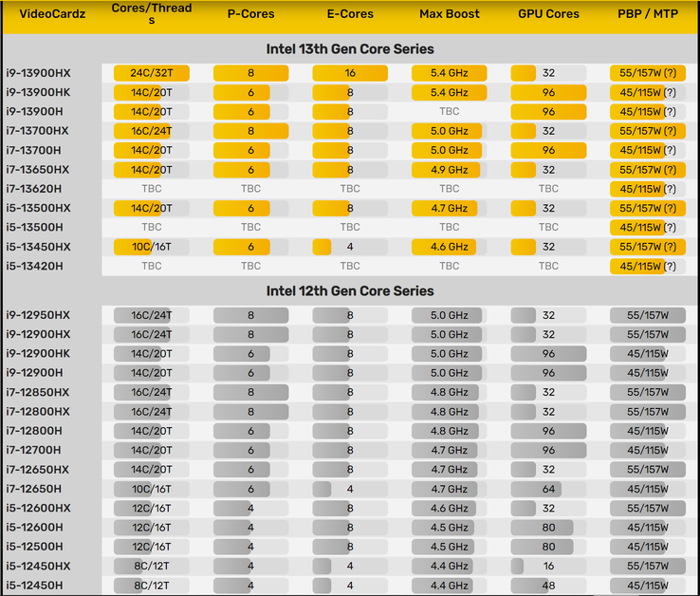Click the 8C/12T cell for i5-12450HX
700x596 pixels.
point(152,566)
